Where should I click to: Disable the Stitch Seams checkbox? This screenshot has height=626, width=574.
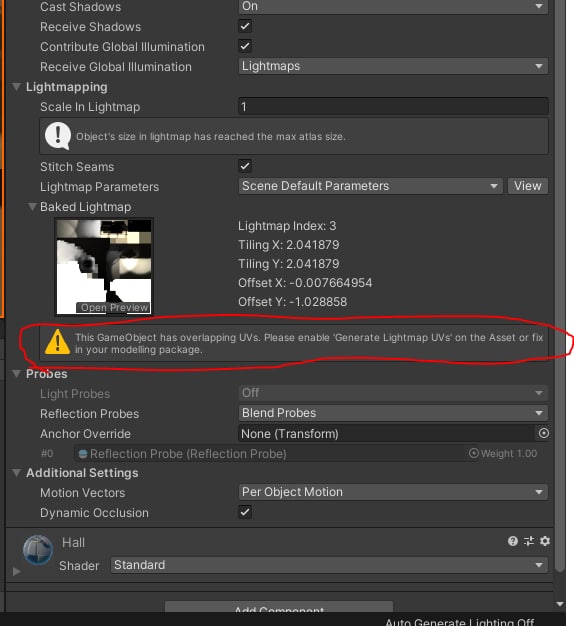pos(245,166)
